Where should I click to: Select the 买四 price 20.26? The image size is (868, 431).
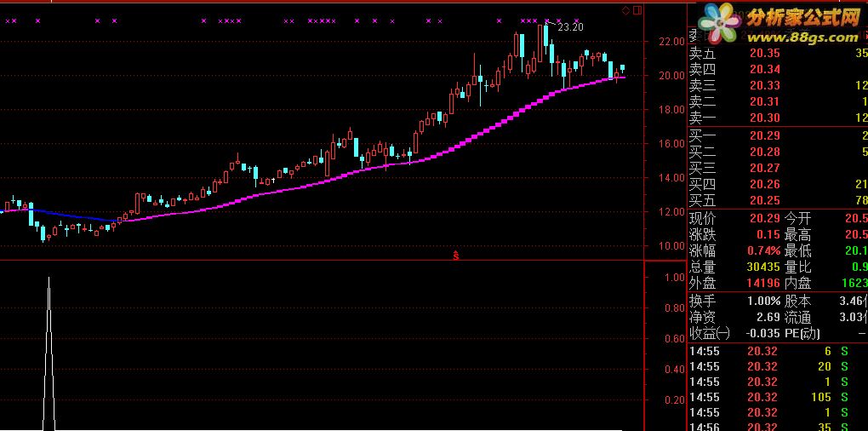(x=764, y=184)
